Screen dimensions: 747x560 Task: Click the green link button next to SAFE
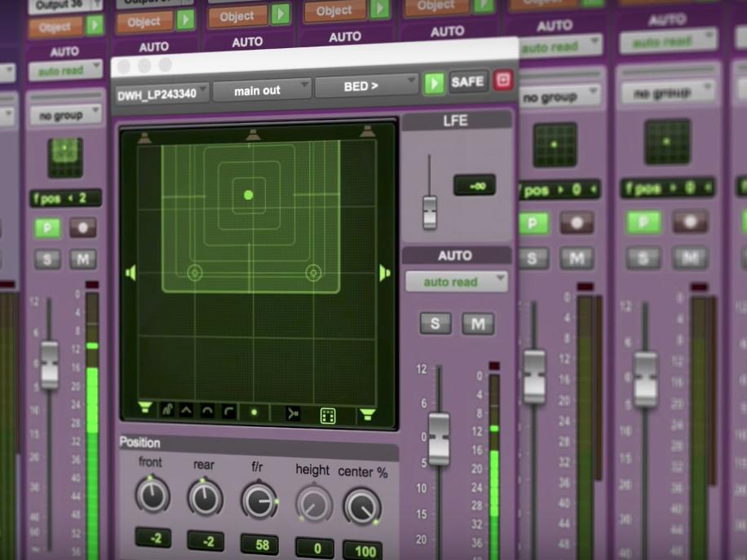click(x=433, y=82)
